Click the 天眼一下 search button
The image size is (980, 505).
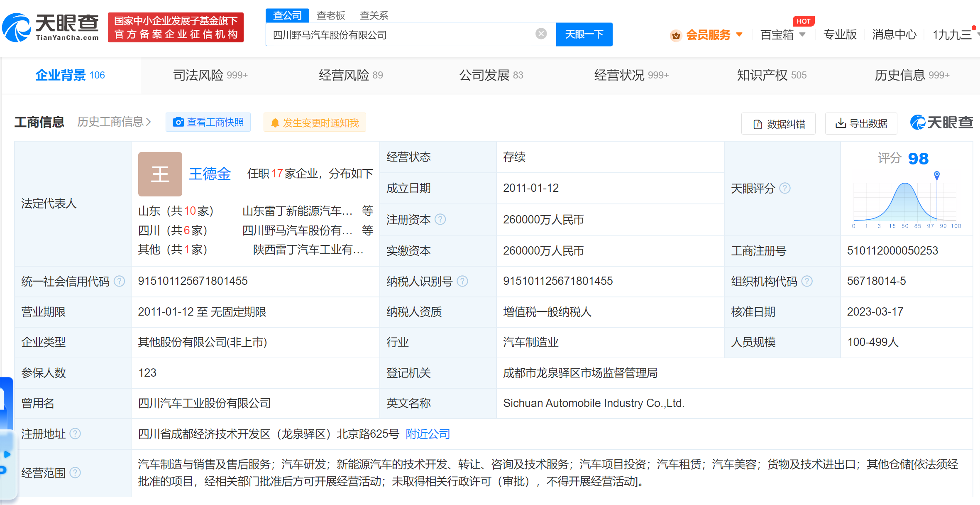pyautogui.click(x=584, y=34)
